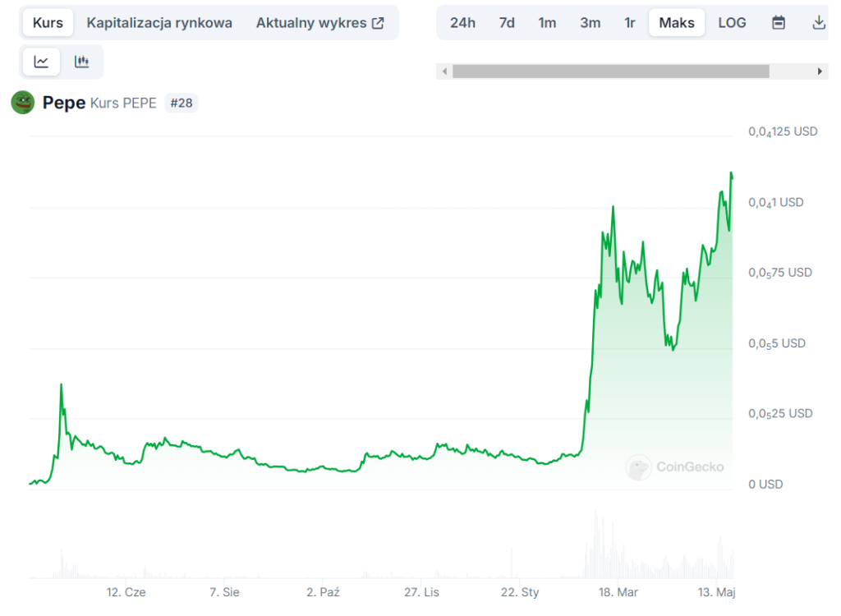Open the Kapitalizacja rynkowa tab
This screenshot has width=841, height=616.
(x=159, y=23)
